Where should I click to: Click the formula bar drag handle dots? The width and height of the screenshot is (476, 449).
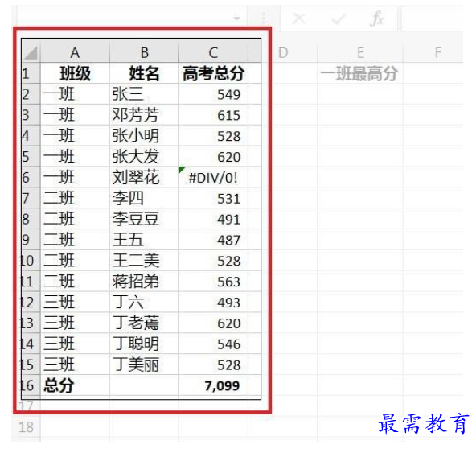point(264,19)
